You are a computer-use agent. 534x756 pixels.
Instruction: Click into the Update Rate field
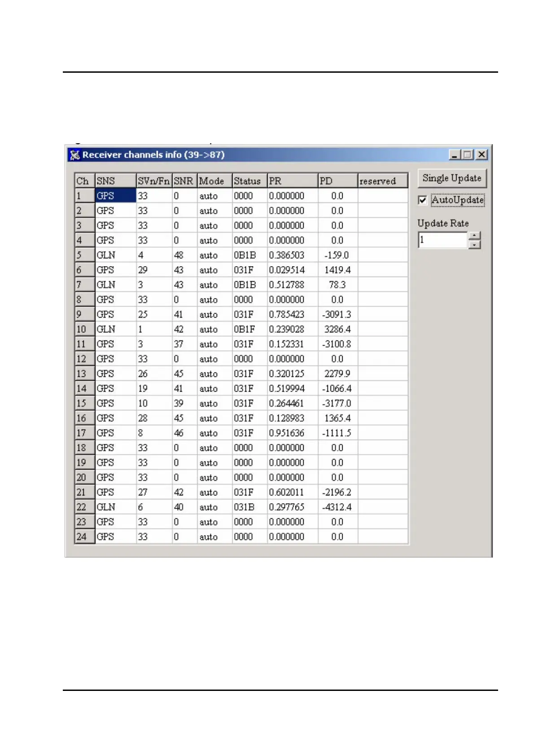(443, 240)
